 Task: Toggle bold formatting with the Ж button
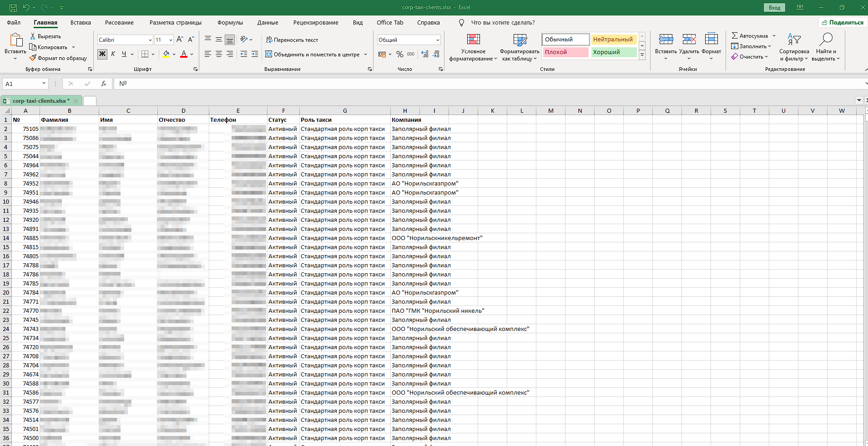pyautogui.click(x=102, y=54)
